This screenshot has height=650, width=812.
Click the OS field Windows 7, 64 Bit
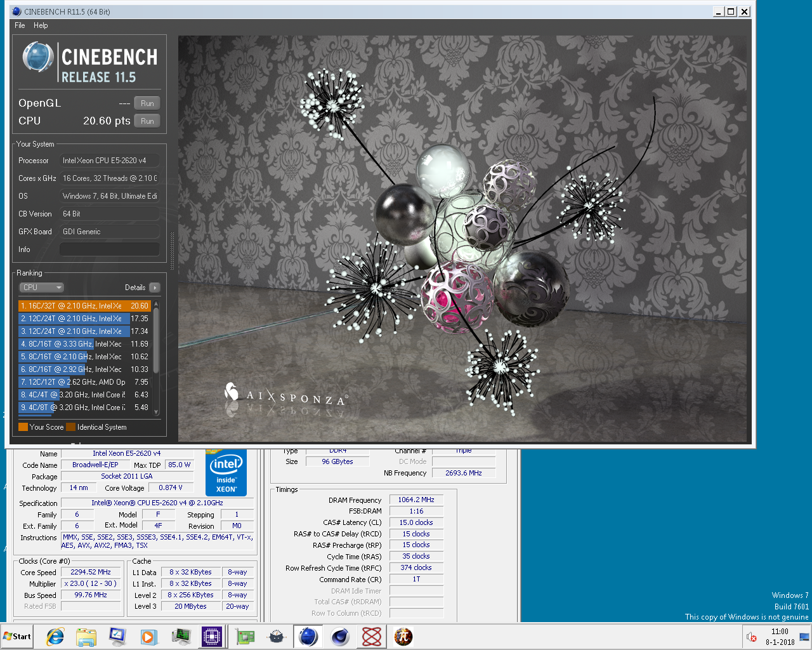click(x=109, y=196)
